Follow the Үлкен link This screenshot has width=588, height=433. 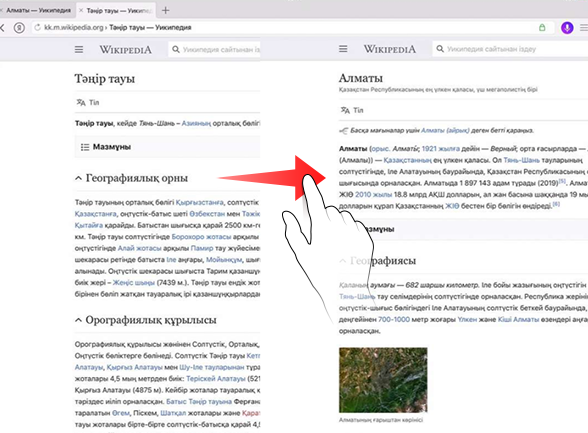pyautogui.click(x=467, y=320)
